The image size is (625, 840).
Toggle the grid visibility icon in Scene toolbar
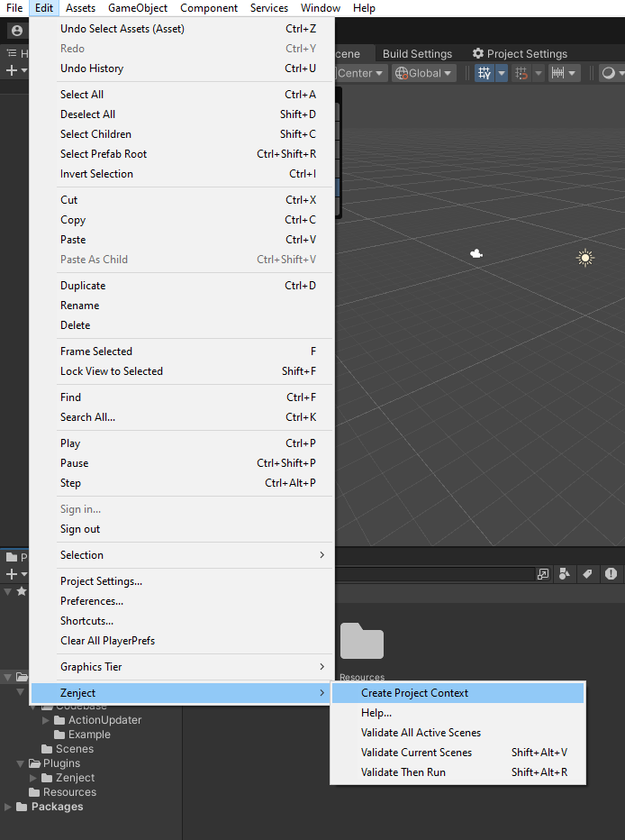tap(485, 73)
